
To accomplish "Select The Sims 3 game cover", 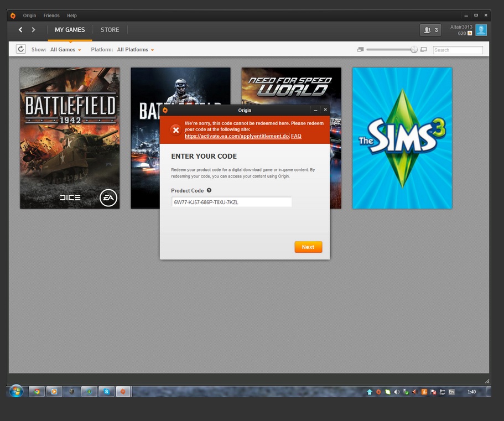I will click(402, 138).
